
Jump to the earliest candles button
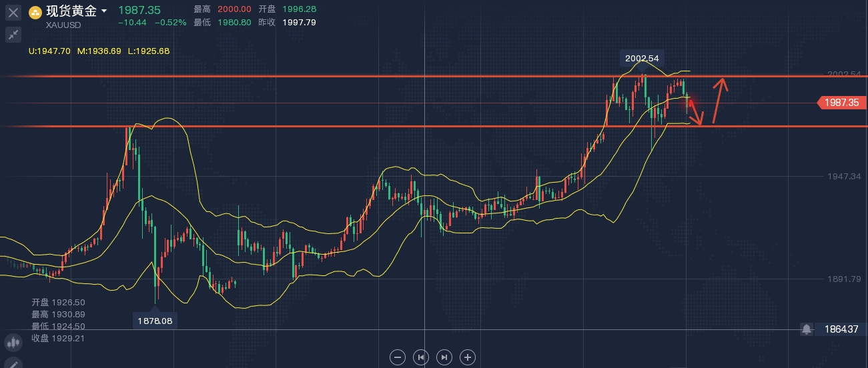[421, 357]
